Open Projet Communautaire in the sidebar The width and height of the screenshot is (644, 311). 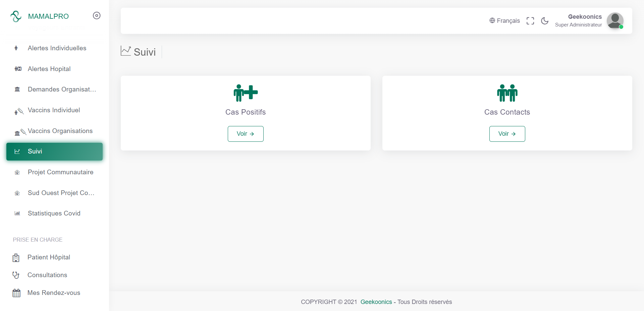54,172
